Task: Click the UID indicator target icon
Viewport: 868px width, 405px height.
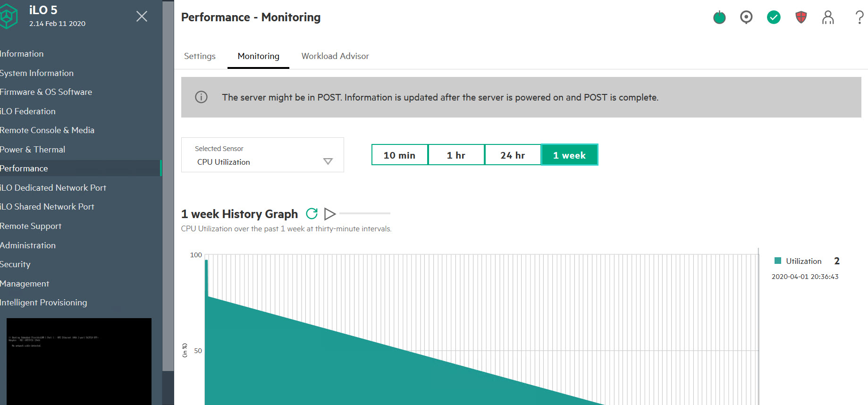Action: [x=746, y=17]
